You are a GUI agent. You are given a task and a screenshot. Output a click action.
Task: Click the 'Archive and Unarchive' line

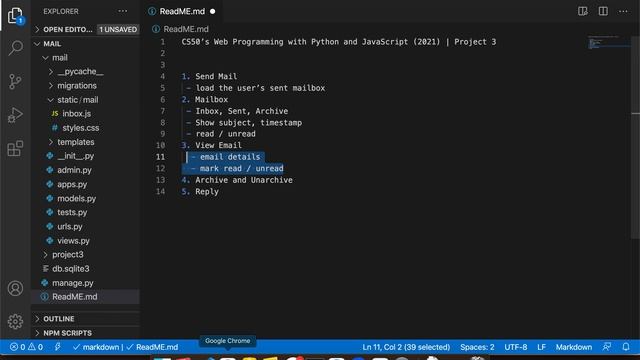point(237,180)
